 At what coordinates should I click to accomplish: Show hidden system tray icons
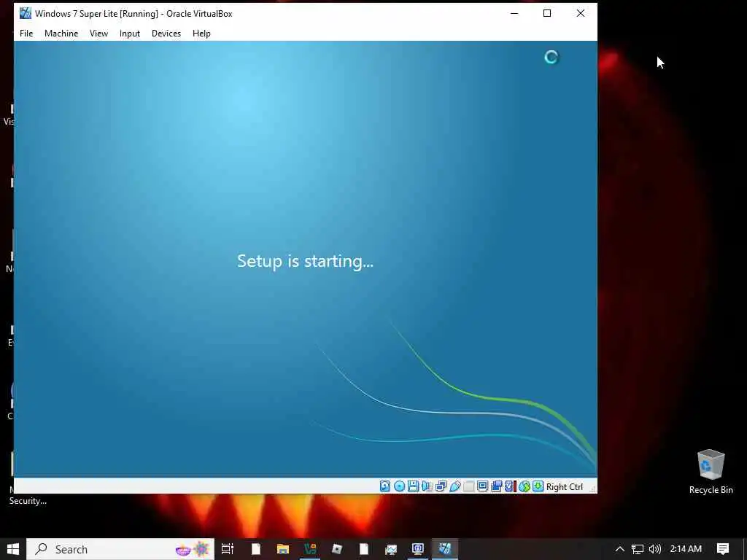click(620, 549)
